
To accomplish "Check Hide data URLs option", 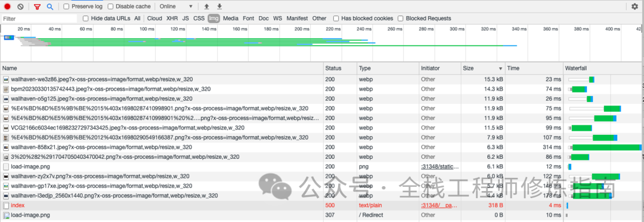I will [86, 18].
